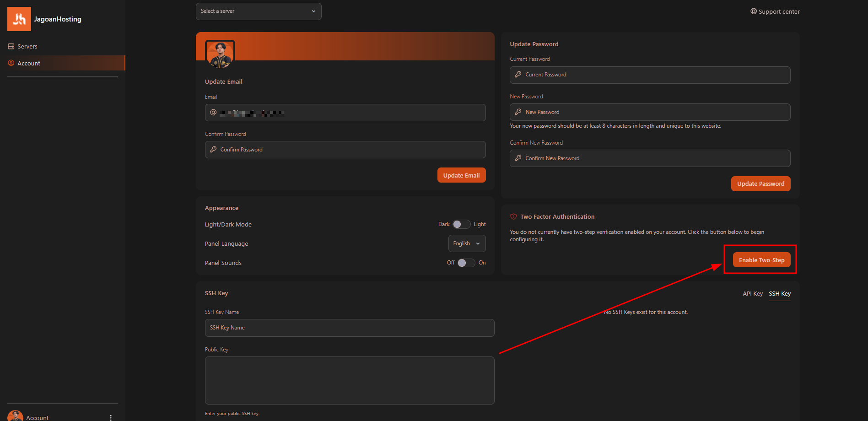Click the @ icon inside the Email field

coord(212,113)
